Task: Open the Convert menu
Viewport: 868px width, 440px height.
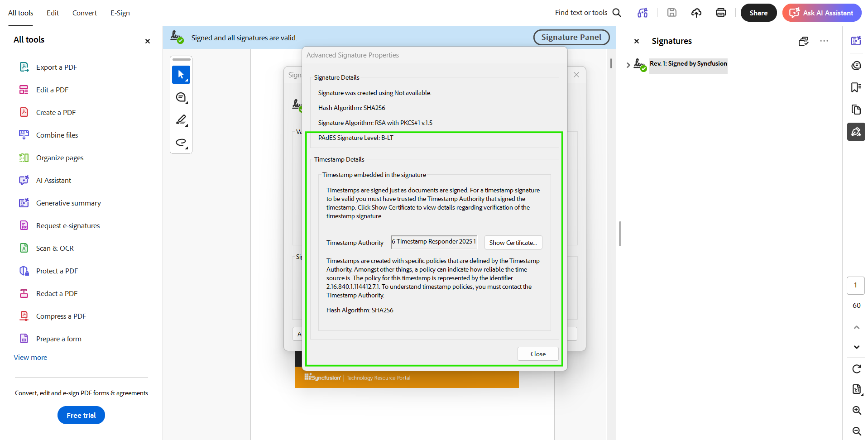Action: [85, 13]
